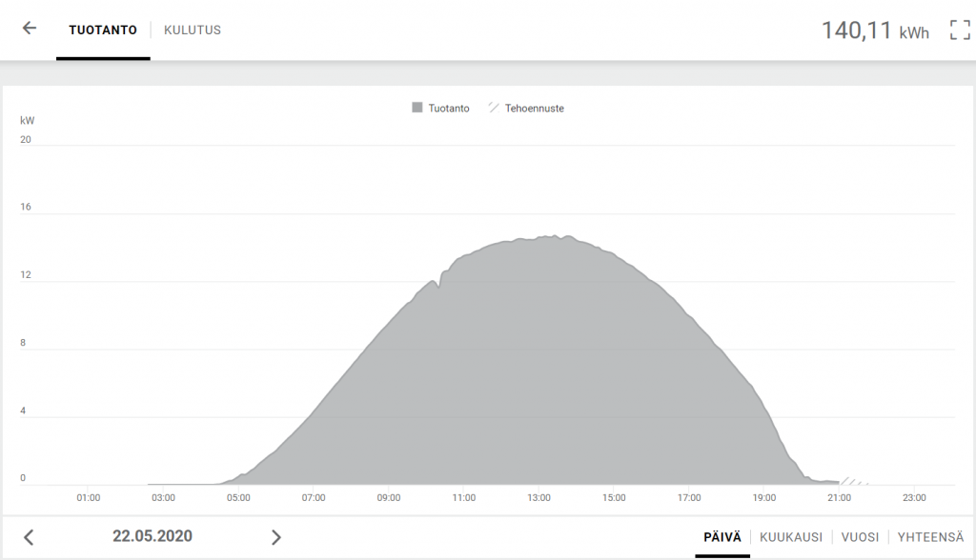Screen dimensions: 976x560
Task: Switch to the Kulutus tab
Action: [193, 30]
